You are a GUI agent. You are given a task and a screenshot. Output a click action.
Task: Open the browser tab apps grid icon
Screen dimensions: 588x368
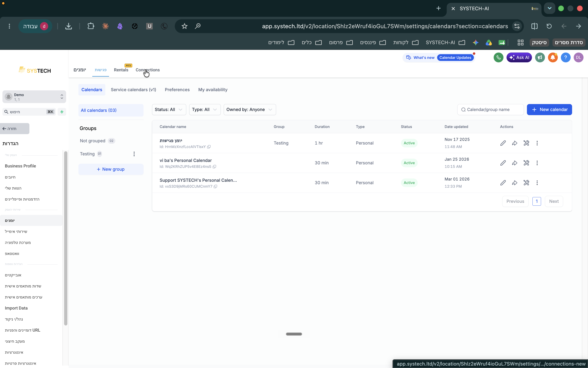pos(520,43)
